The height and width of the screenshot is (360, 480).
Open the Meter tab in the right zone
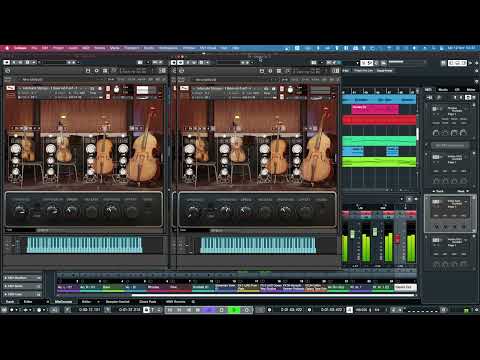(471, 90)
